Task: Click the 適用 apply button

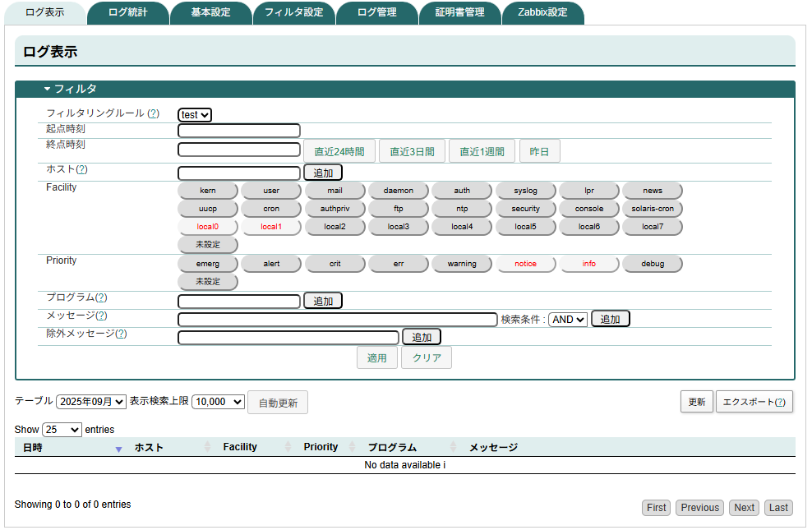Action: (x=377, y=357)
